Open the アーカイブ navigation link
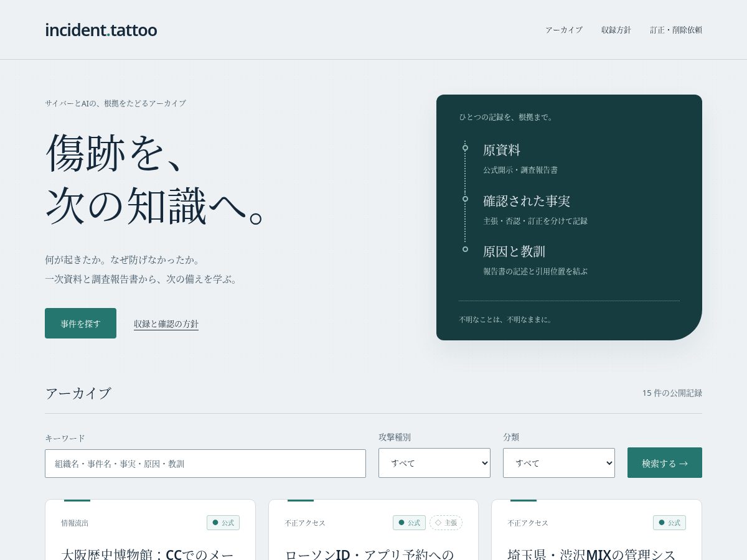This screenshot has height=560, width=747. coord(564,30)
